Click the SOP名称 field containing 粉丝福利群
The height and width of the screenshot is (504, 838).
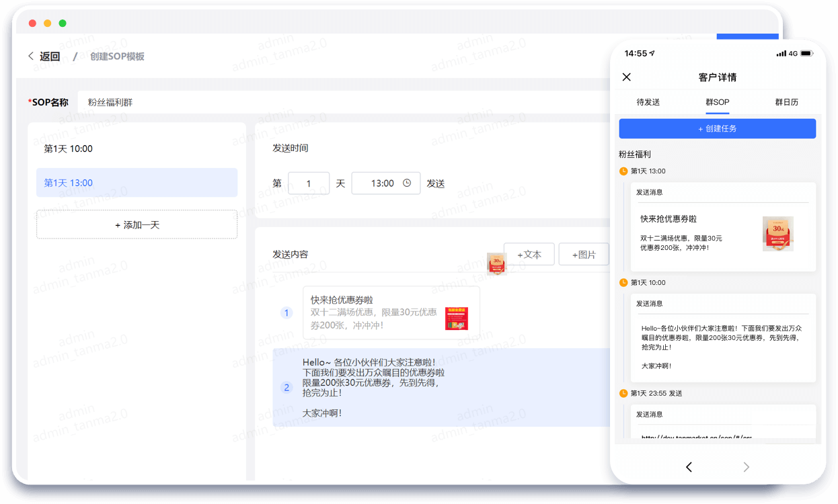pyautogui.click(x=168, y=101)
